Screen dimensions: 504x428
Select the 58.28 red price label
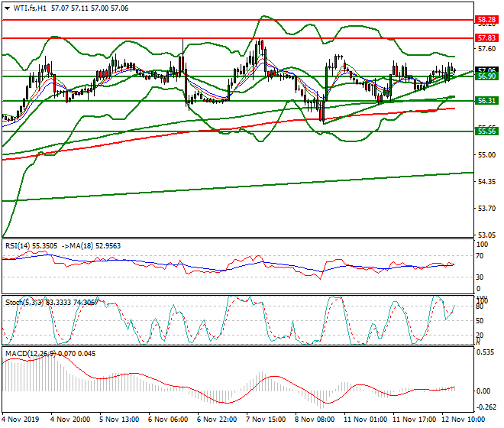[x=486, y=20]
